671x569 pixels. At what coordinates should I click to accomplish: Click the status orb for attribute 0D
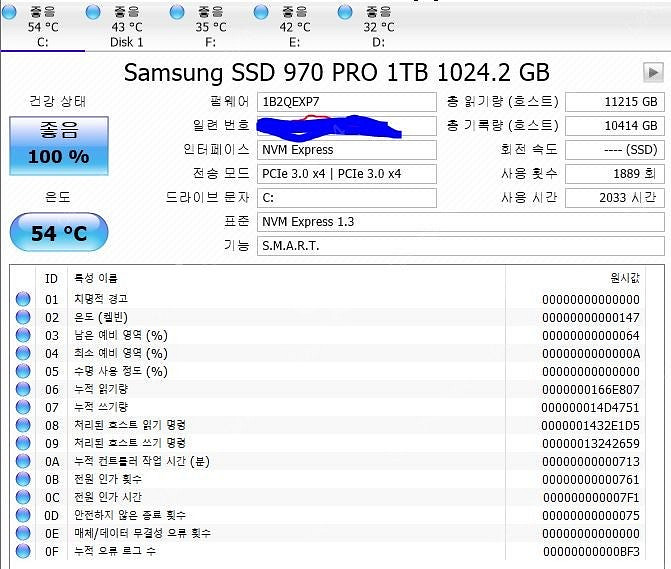pyautogui.click(x=23, y=515)
